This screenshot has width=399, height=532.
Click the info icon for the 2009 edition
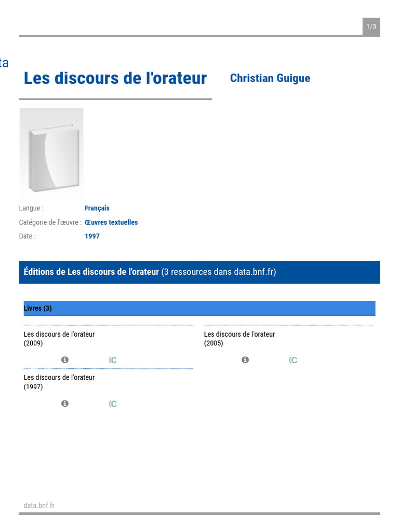(x=65, y=360)
